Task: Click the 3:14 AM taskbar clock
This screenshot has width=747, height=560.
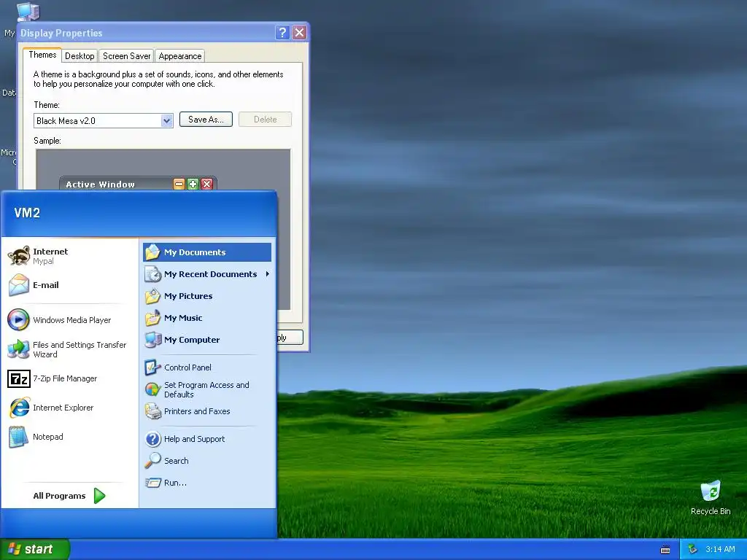Action: [x=720, y=549]
